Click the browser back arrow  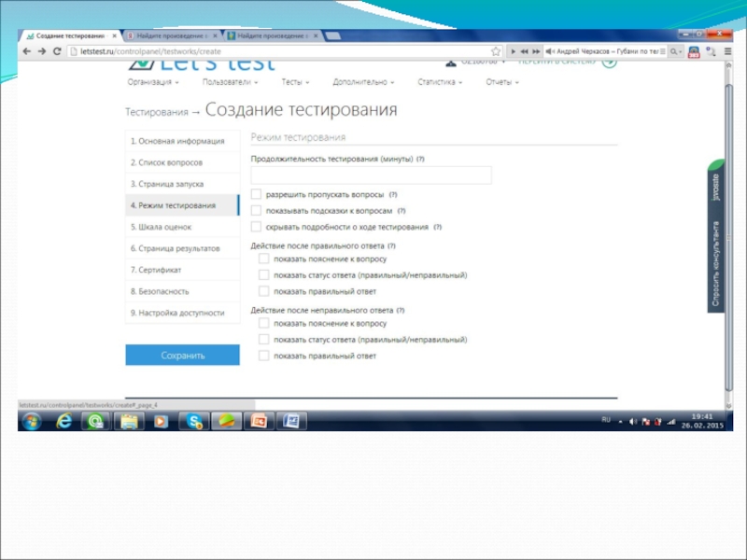tap(26, 51)
